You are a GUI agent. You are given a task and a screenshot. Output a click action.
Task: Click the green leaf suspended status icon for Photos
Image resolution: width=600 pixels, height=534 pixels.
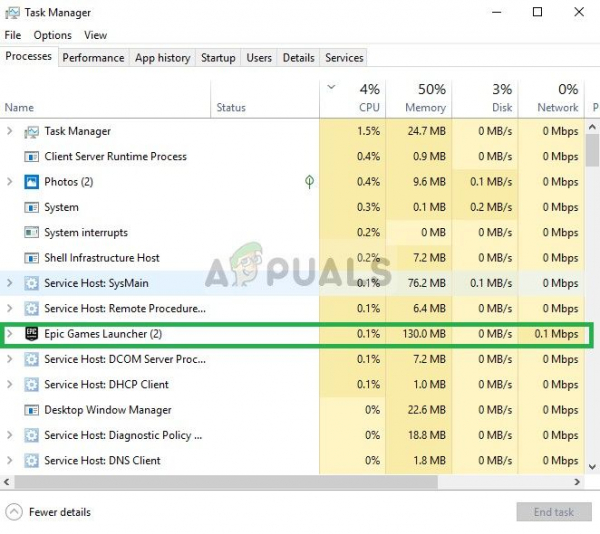309,181
